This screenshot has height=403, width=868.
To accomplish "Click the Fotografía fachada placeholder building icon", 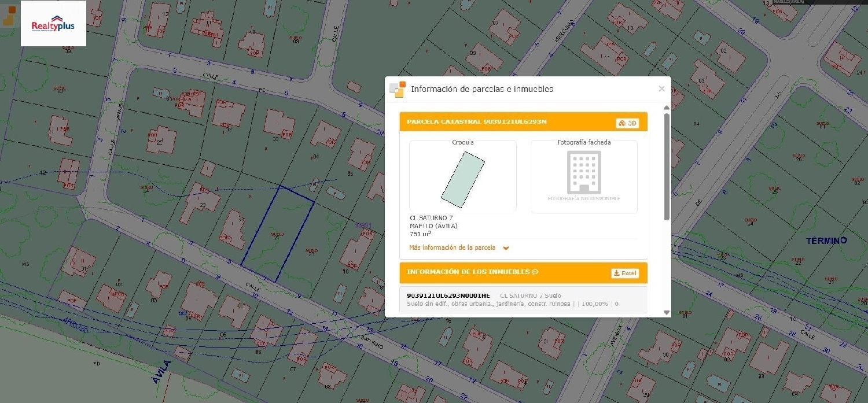I will coord(583,172).
